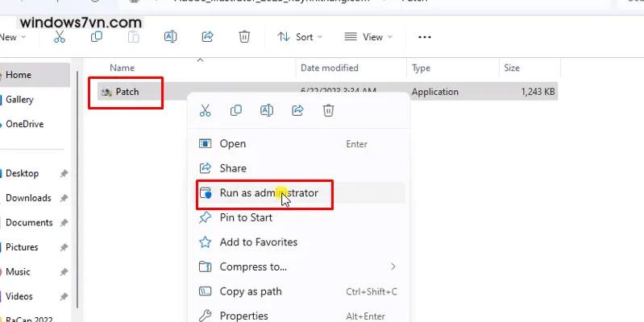Click the Copy icon in the toolbar
The height and width of the screenshot is (322, 644).
pos(97,37)
